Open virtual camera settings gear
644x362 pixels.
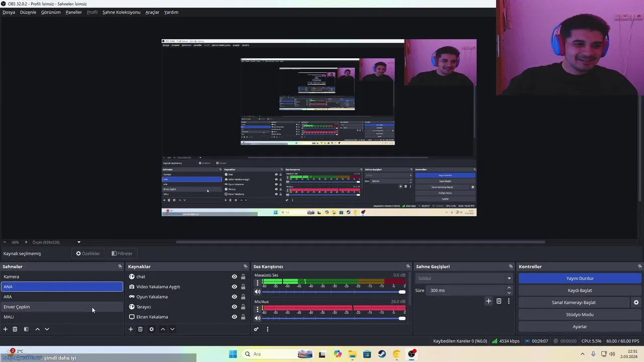(636, 303)
